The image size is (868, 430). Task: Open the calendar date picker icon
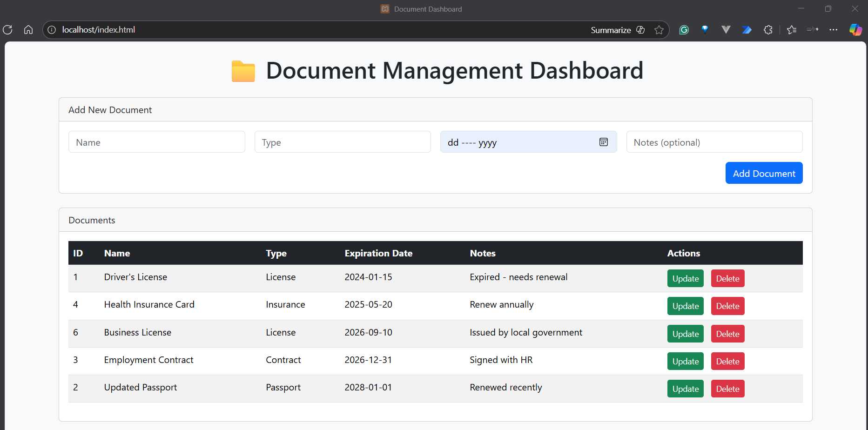click(x=604, y=142)
